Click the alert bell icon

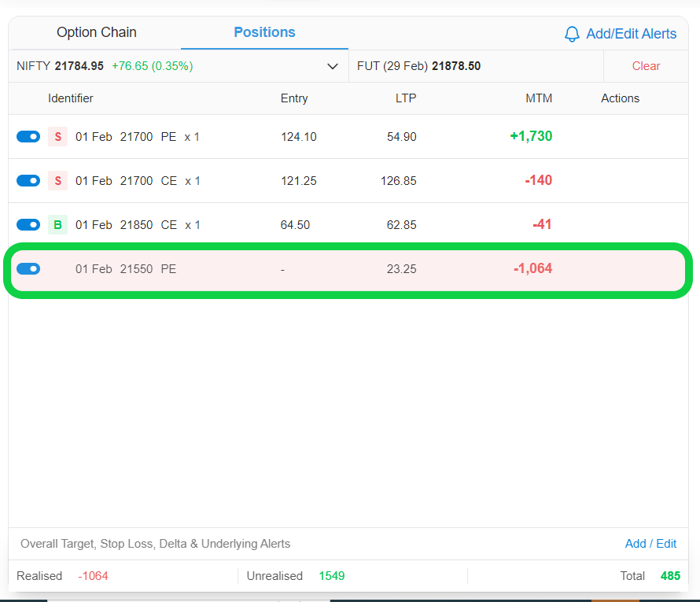[x=572, y=34]
